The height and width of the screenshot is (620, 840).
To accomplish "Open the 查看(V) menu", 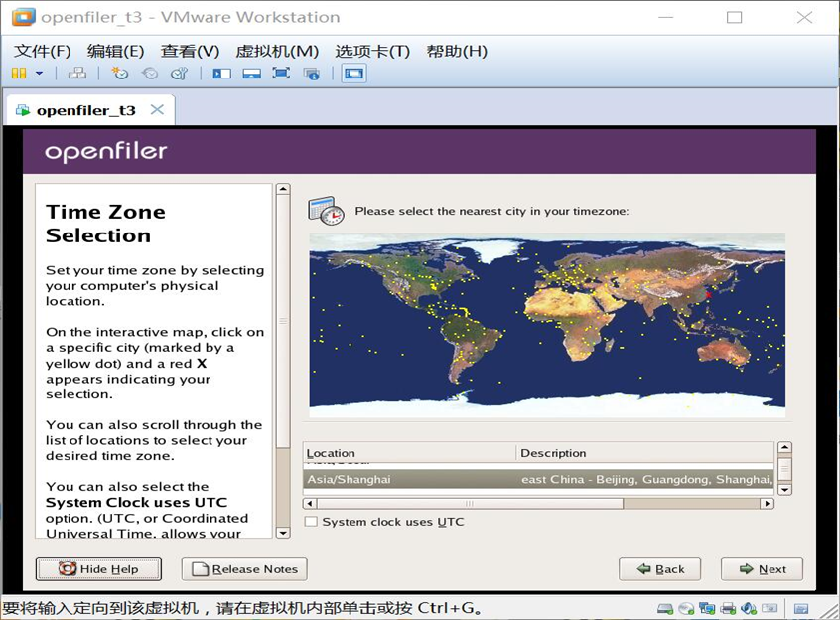I will pos(191,51).
